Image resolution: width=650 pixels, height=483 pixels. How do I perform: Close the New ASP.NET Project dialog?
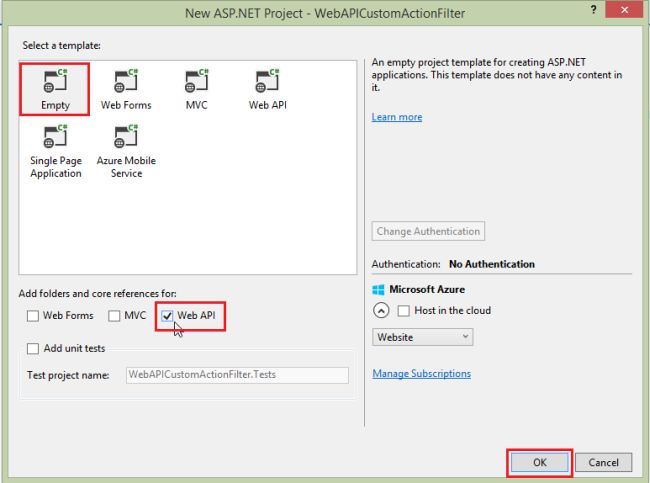(624, 10)
